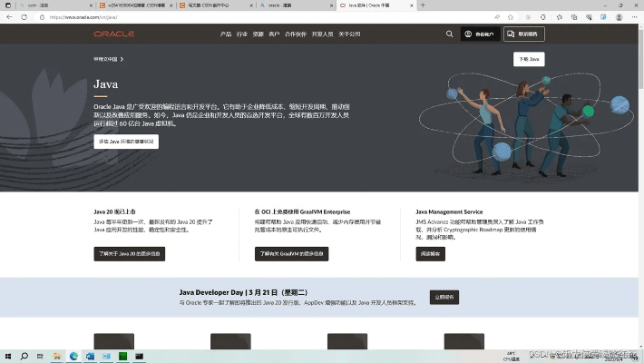The width and height of the screenshot is (644, 363).
Task: Switch to the CSDN blog tab
Action: coord(136,5)
